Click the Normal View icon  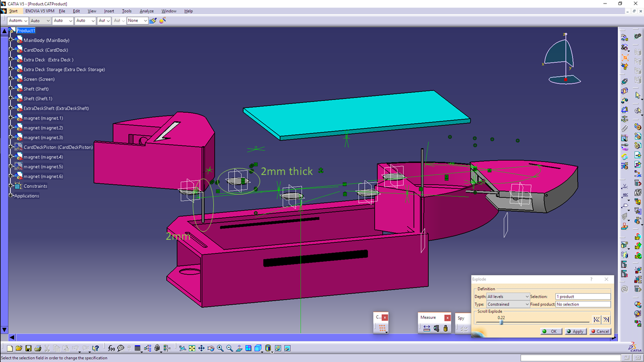click(x=239, y=348)
